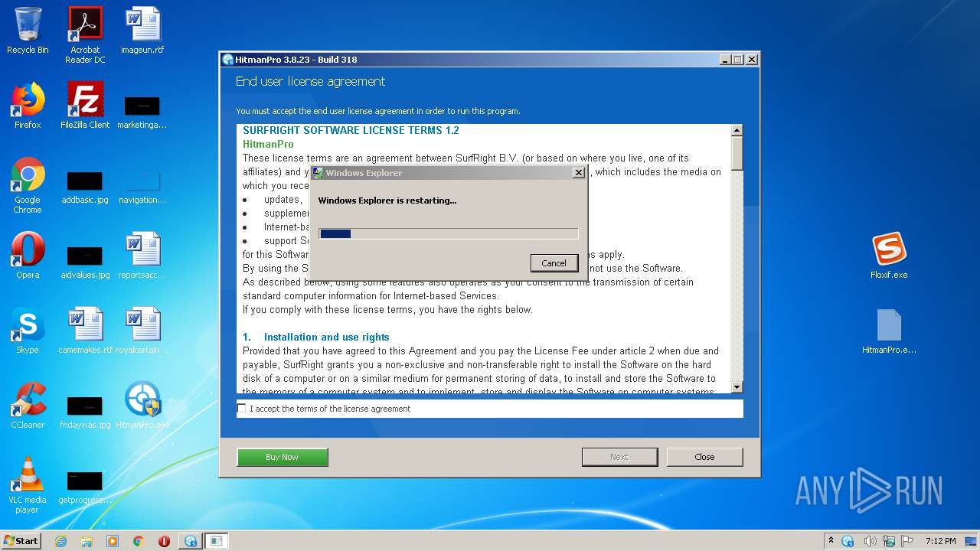
Task: Open the volume speaker tray icon
Action: (x=871, y=541)
